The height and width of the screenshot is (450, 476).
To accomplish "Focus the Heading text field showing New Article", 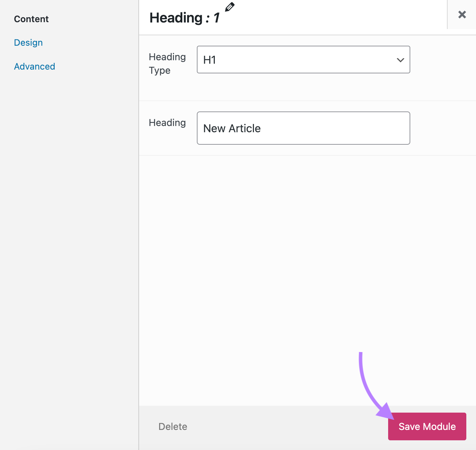I will (303, 128).
